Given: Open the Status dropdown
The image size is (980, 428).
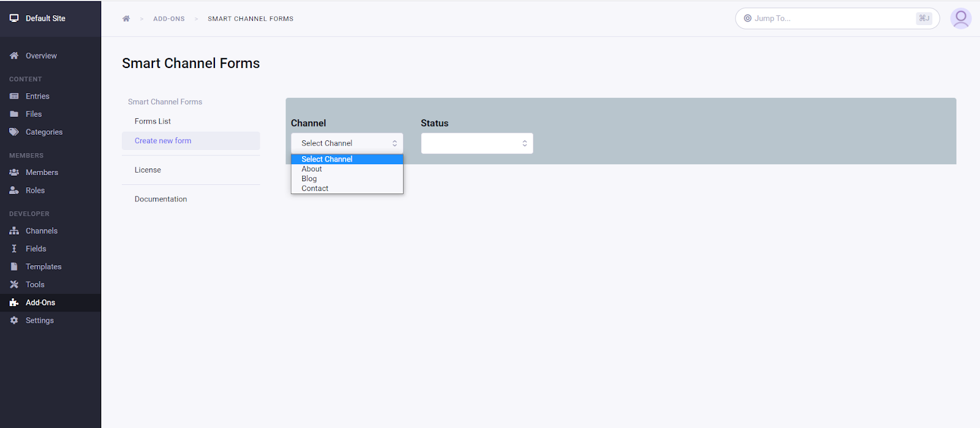Looking at the screenshot, I should 477,143.
